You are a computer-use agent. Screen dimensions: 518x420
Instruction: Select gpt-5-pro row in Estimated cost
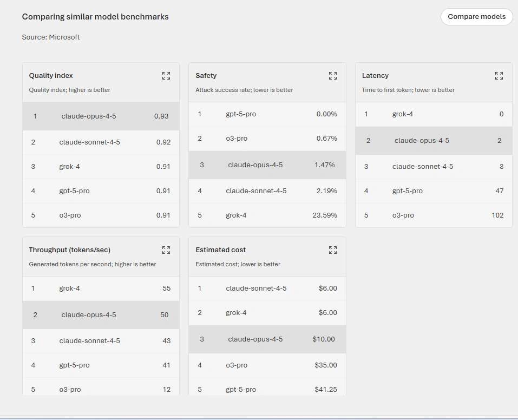pos(267,386)
